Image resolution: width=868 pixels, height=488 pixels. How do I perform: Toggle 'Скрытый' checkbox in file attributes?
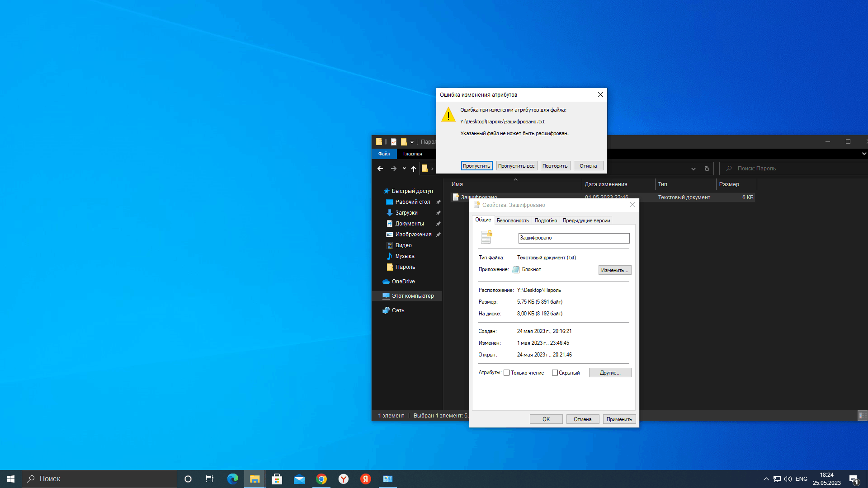(554, 372)
